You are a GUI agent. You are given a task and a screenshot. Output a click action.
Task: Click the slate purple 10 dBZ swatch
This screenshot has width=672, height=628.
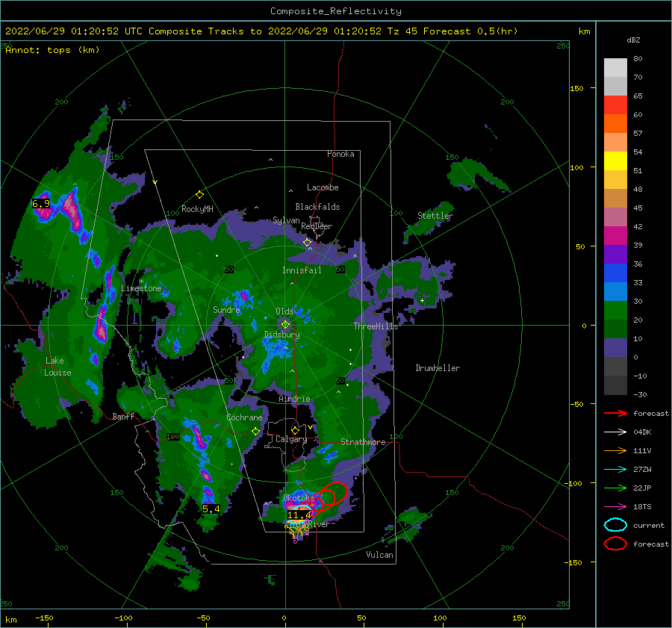click(615, 348)
